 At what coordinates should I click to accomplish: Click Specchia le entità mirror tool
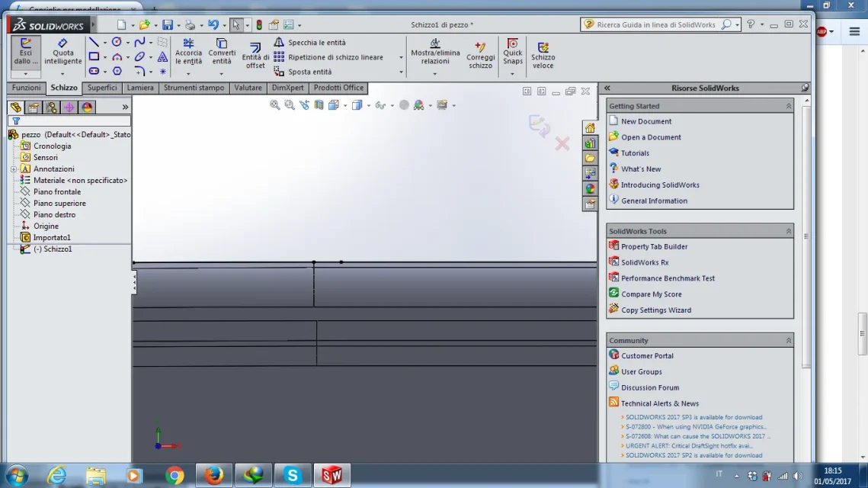pyautogui.click(x=309, y=42)
